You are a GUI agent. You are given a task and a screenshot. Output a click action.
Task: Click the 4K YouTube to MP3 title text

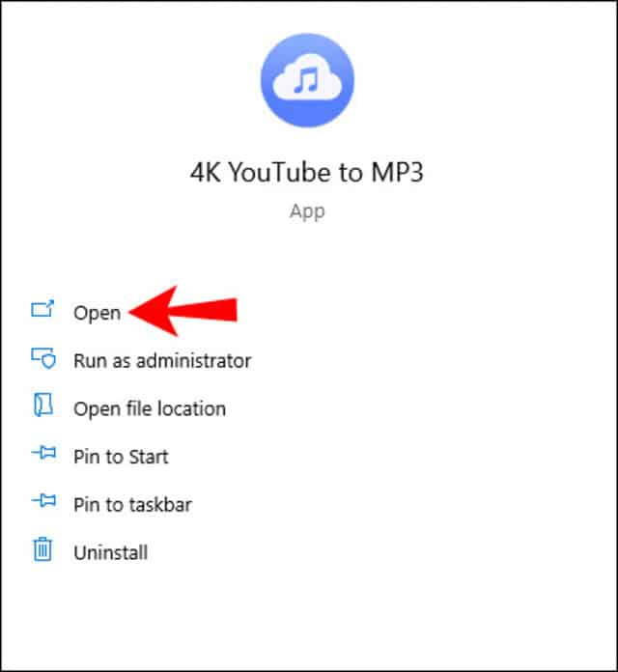307,172
